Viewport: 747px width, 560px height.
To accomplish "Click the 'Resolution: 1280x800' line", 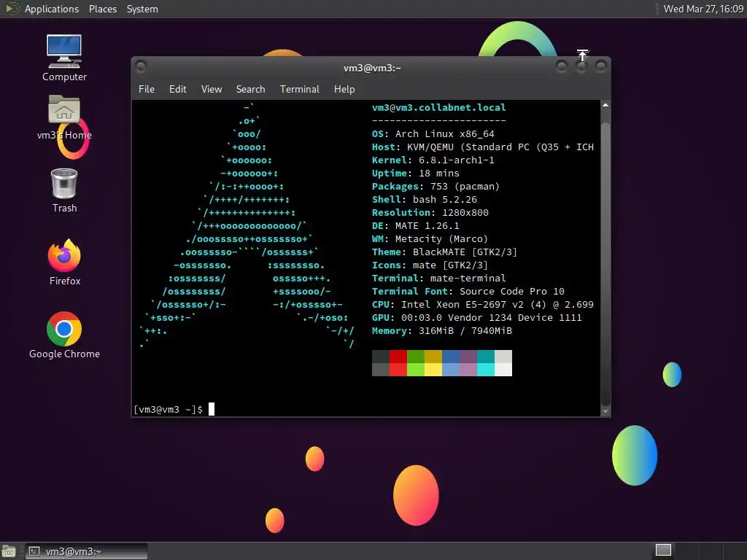I will pyautogui.click(x=430, y=212).
